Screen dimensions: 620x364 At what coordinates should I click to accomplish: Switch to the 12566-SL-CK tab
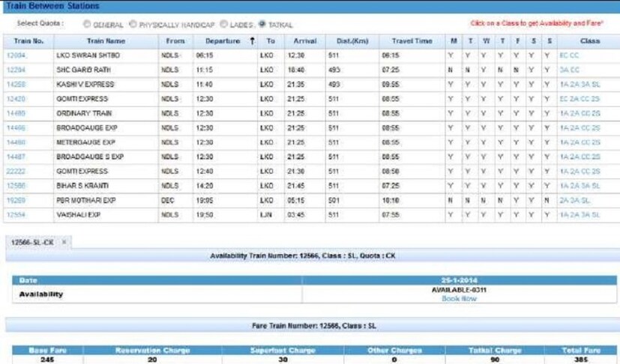(x=32, y=243)
